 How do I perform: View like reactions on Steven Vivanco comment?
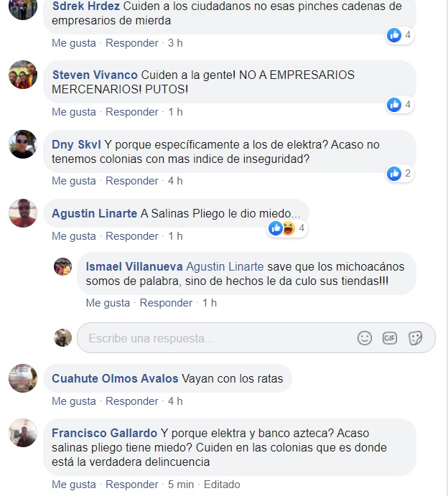400,104
